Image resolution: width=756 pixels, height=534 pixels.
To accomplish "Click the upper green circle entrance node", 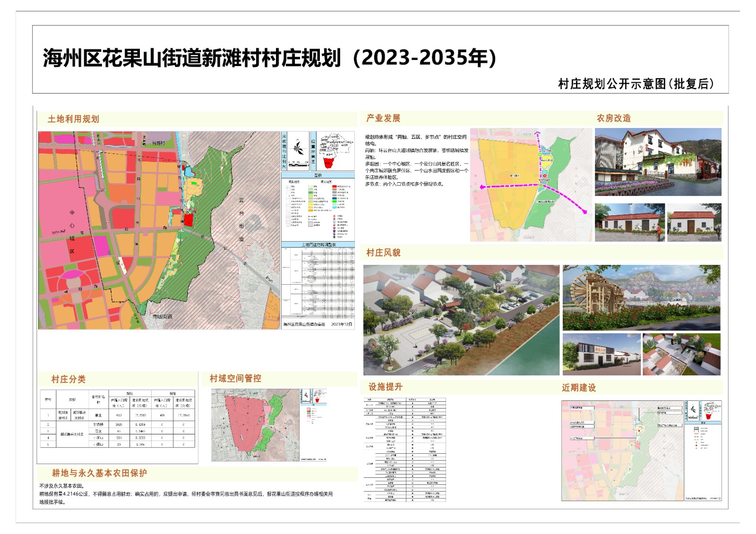I will [540, 154].
